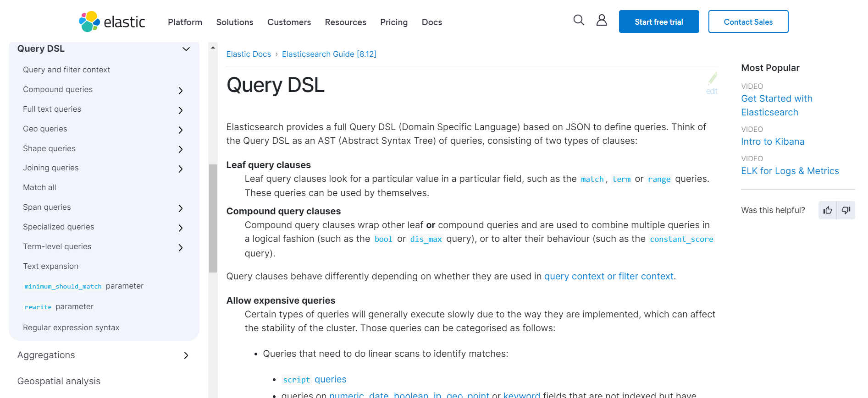
Task: Expand Compound queries in sidebar
Action: coord(181,91)
